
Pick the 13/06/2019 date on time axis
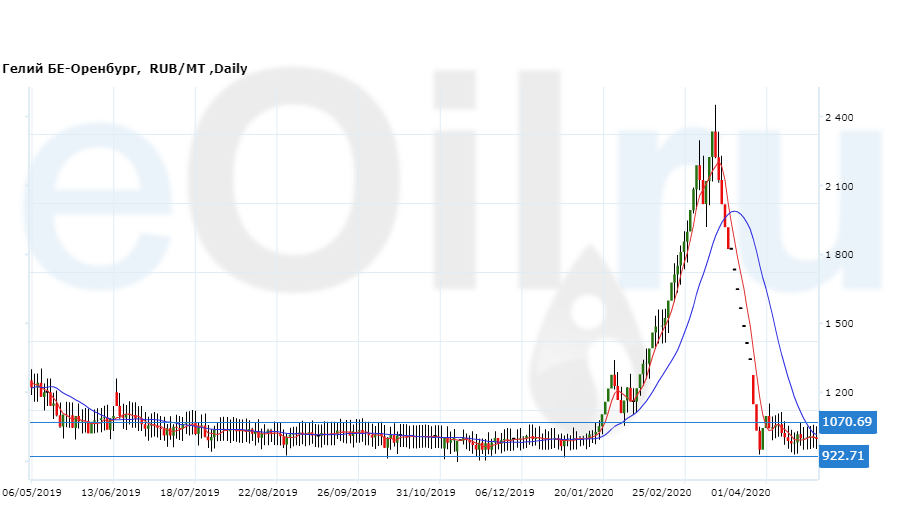coord(111,493)
